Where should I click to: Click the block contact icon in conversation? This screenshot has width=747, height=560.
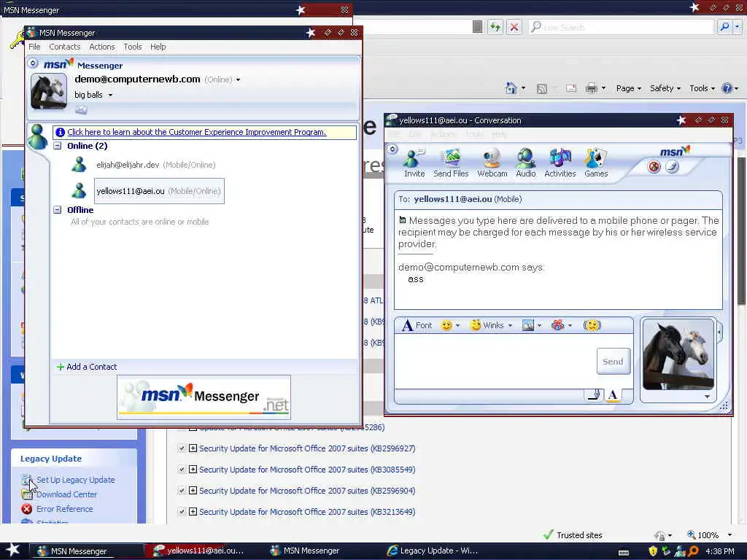(654, 167)
